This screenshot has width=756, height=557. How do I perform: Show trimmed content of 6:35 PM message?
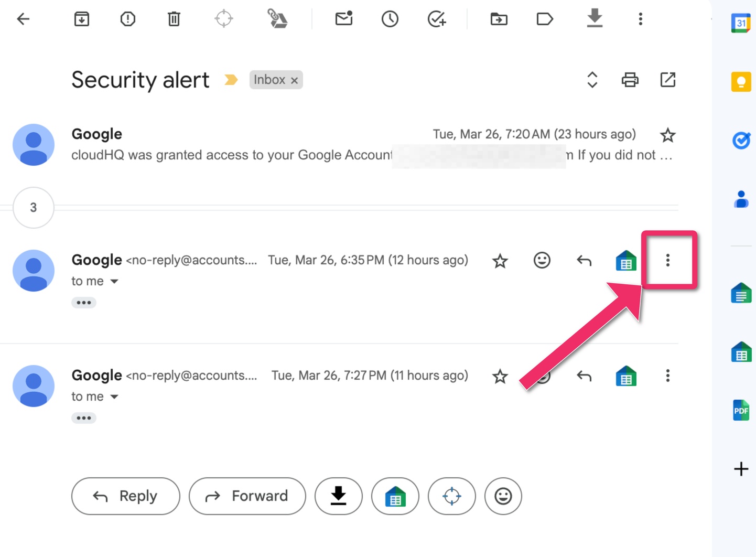coord(84,303)
